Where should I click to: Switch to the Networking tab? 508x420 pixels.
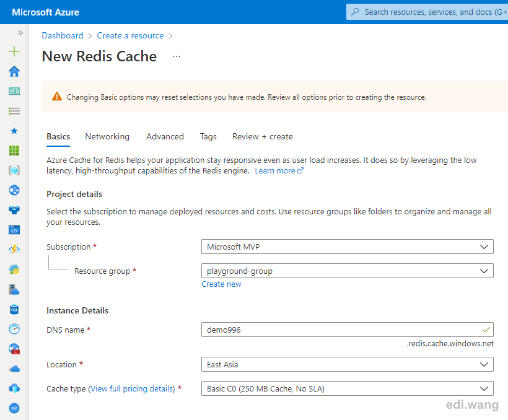pyautogui.click(x=107, y=137)
